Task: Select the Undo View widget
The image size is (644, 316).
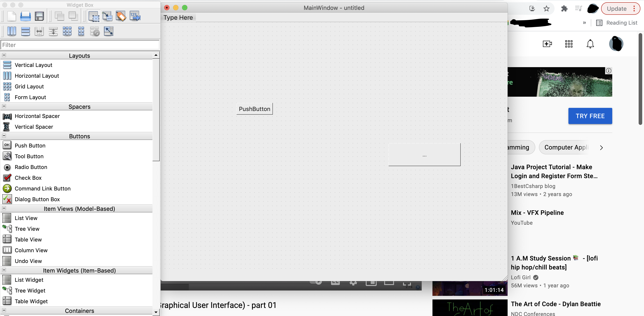Action: pos(28,260)
